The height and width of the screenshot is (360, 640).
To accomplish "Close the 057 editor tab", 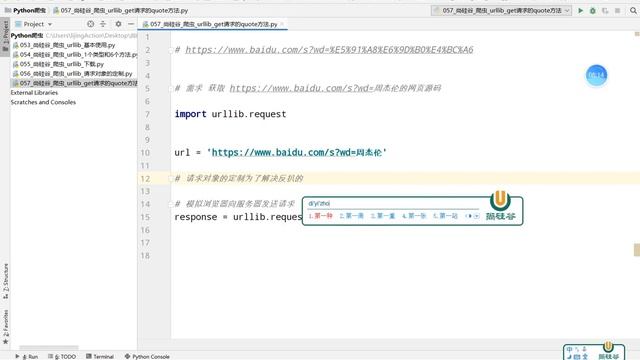I will point(282,24).
